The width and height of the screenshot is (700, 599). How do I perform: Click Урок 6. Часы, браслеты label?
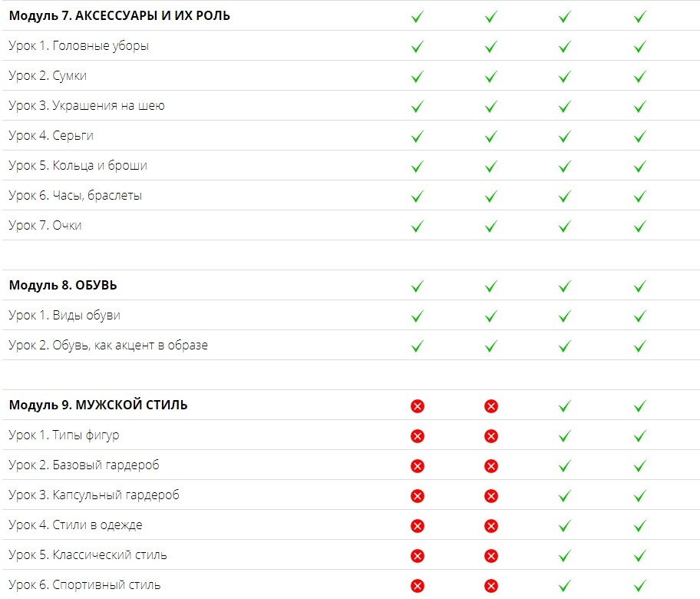(75, 195)
